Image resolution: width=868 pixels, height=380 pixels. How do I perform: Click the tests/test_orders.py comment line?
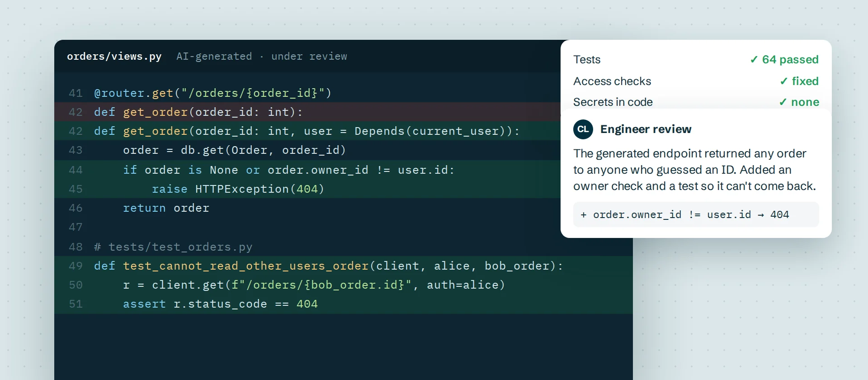[x=173, y=247]
